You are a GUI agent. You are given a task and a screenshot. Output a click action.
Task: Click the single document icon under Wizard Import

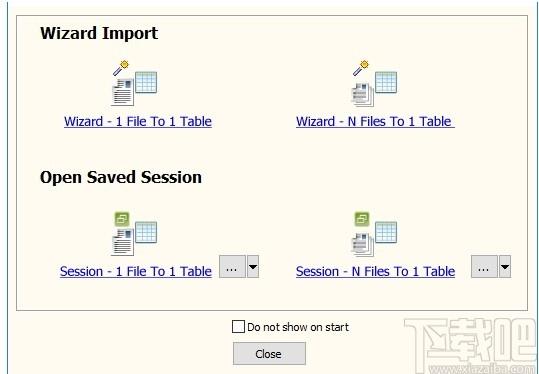(x=122, y=92)
